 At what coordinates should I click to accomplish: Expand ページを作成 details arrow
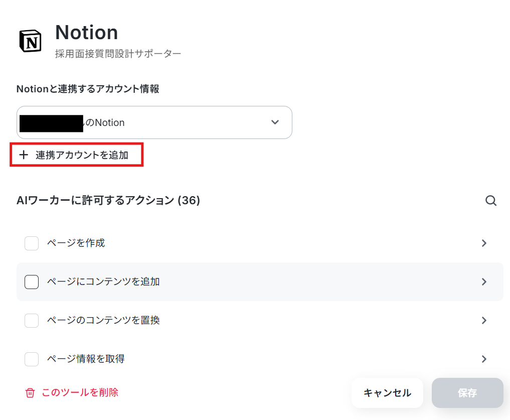click(484, 243)
